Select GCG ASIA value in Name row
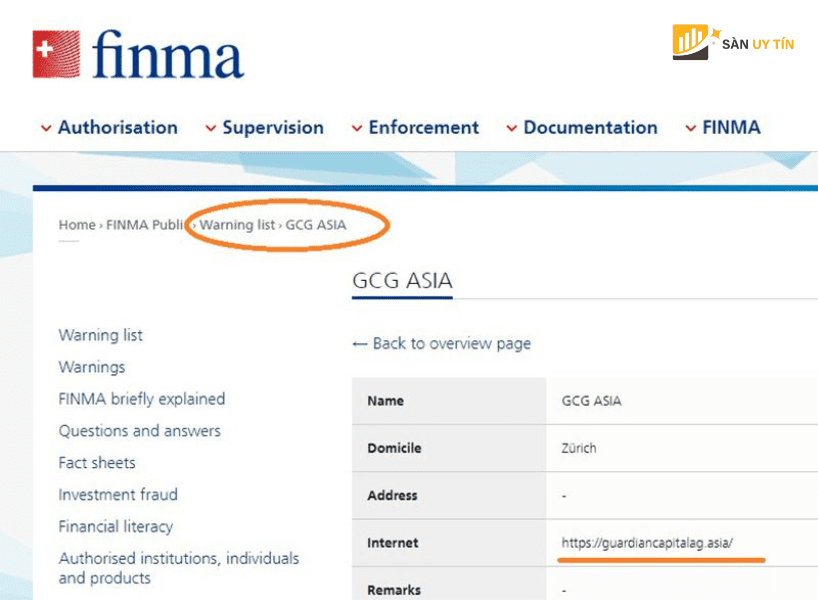818x600 pixels. 592,401
